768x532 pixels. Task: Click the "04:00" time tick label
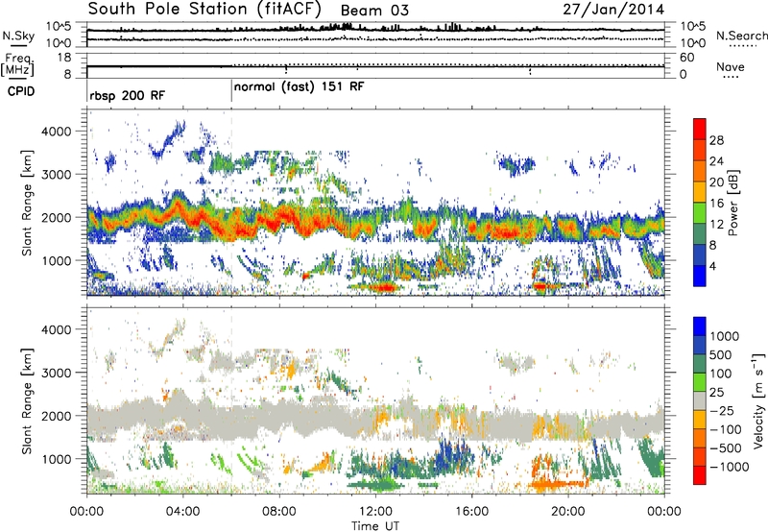click(182, 512)
